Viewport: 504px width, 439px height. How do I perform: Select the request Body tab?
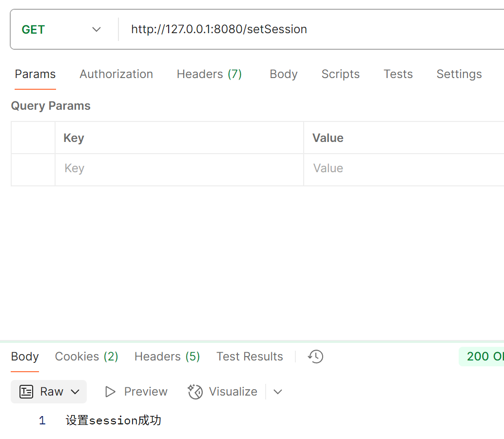284,74
